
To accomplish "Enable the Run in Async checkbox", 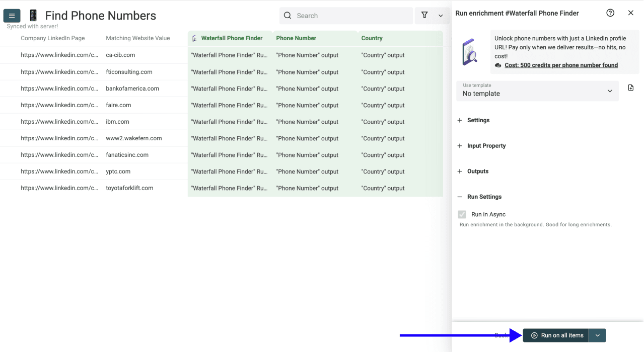I will coord(462,214).
